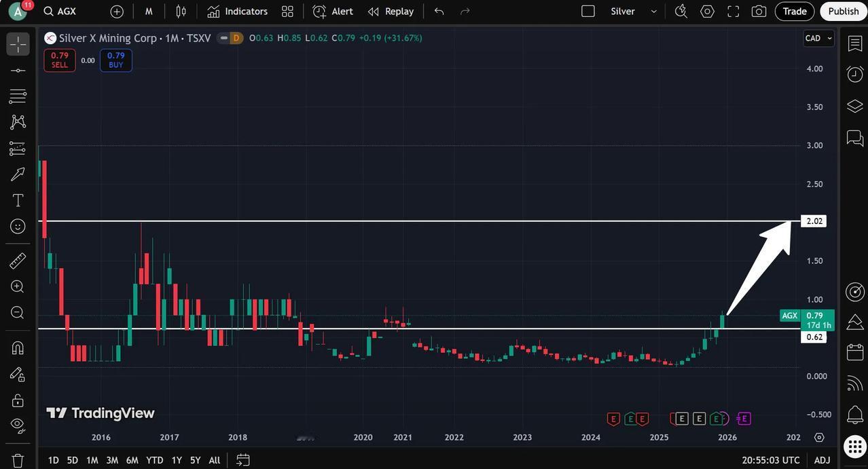
Task: Click the Publish button
Action: 844,12
